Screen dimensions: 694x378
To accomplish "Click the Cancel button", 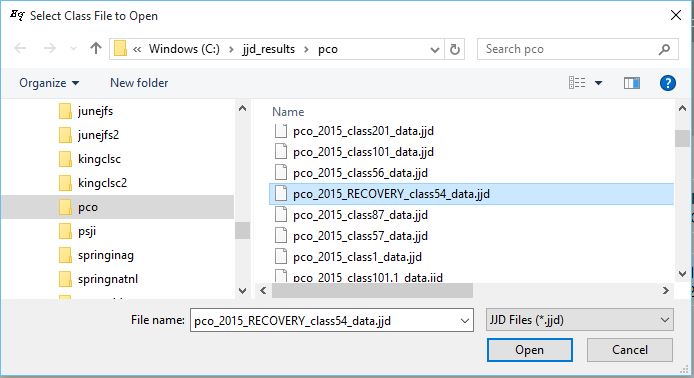I will pos(629,350).
